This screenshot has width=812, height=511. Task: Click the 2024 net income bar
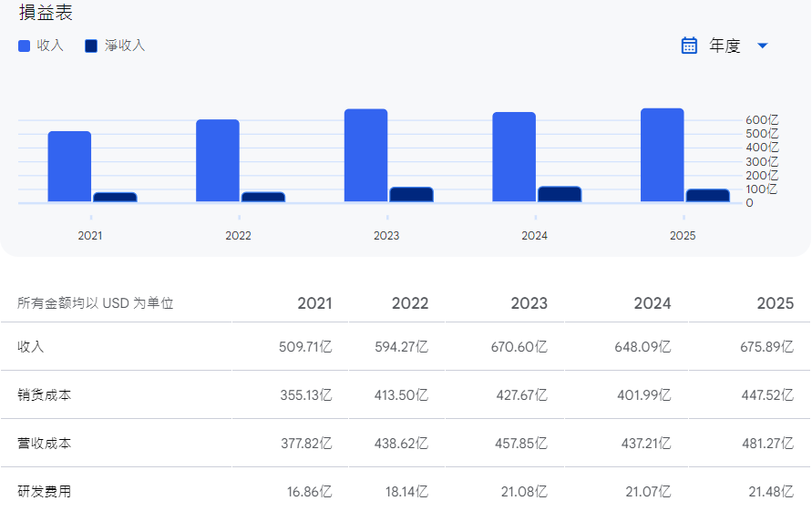tap(559, 194)
